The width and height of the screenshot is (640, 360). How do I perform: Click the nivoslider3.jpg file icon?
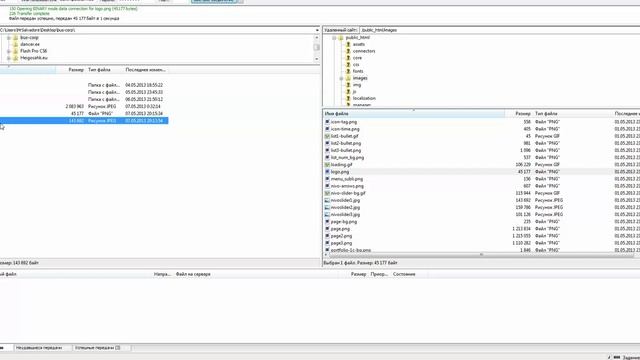coord(327,215)
